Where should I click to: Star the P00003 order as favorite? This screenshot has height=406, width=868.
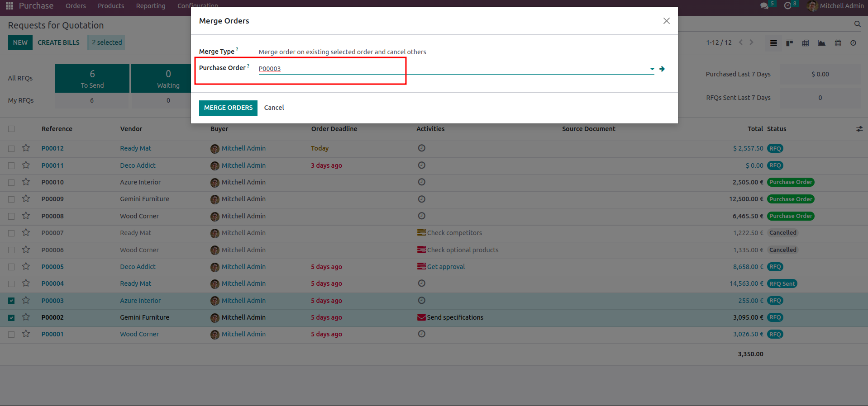pos(26,300)
